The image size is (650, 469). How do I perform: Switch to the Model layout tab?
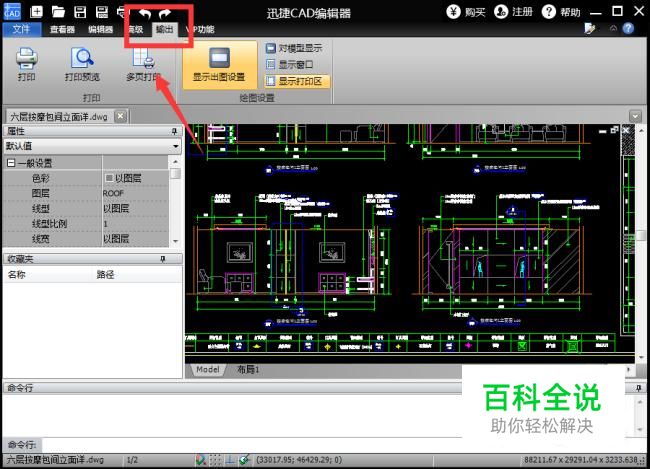(207, 369)
